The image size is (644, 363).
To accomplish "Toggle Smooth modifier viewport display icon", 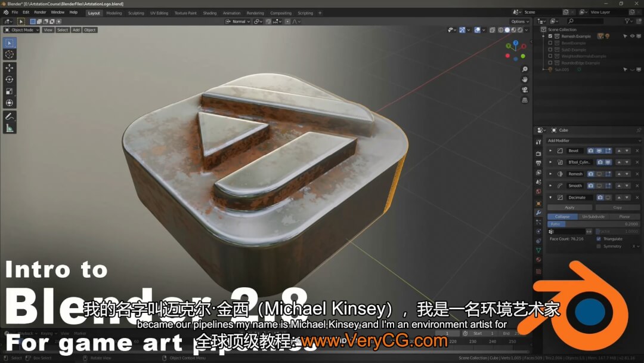I will 599,186.
